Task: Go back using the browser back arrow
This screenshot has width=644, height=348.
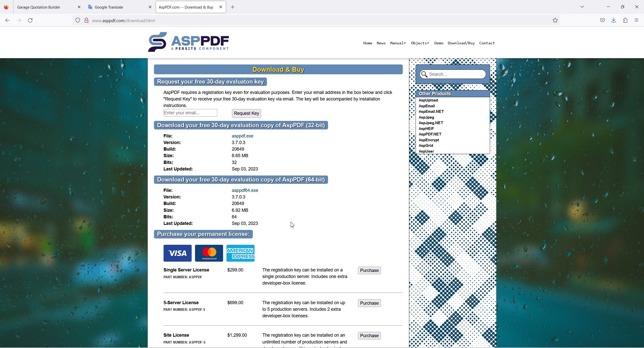Action: pyautogui.click(x=8, y=20)
